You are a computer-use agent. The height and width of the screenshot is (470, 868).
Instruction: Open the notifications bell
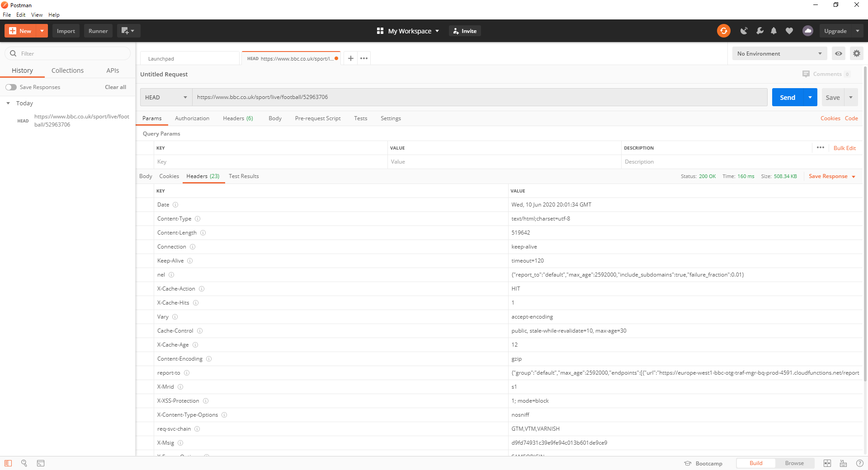coord(774,31)
